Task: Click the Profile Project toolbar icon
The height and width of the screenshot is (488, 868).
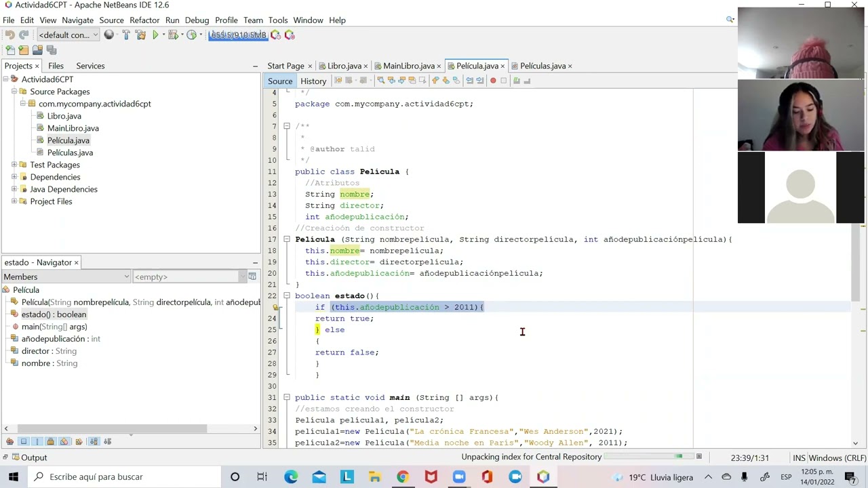Action: (193, 35)
